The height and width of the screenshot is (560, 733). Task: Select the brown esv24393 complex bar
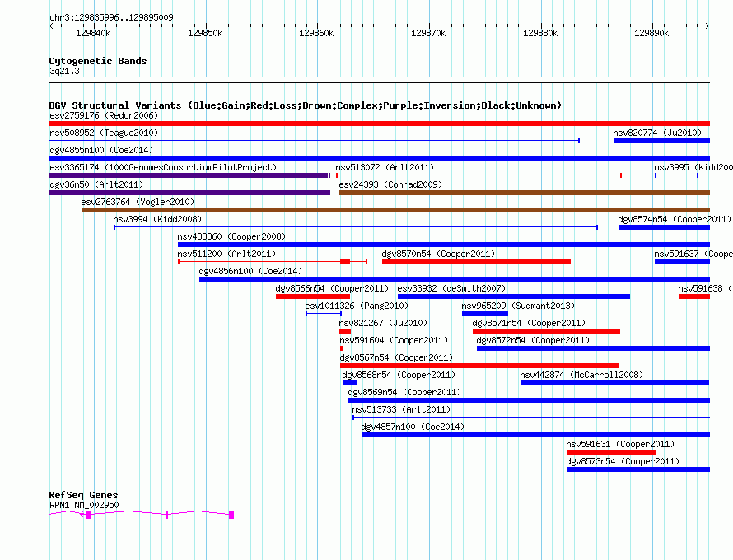coord(525,193)
